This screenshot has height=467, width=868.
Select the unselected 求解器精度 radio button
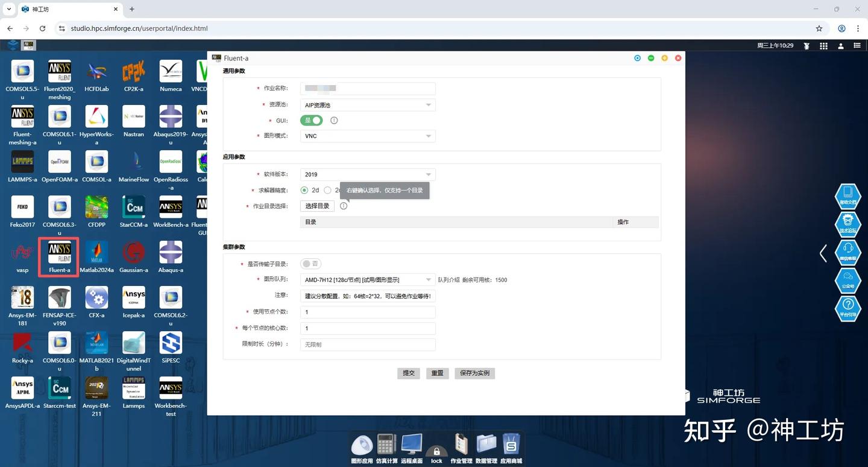click(x=327, y=190)
